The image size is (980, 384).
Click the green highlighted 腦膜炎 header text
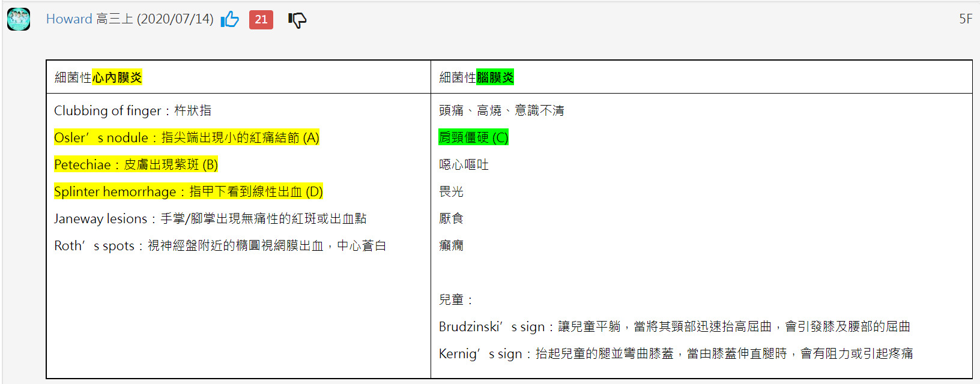495,77
